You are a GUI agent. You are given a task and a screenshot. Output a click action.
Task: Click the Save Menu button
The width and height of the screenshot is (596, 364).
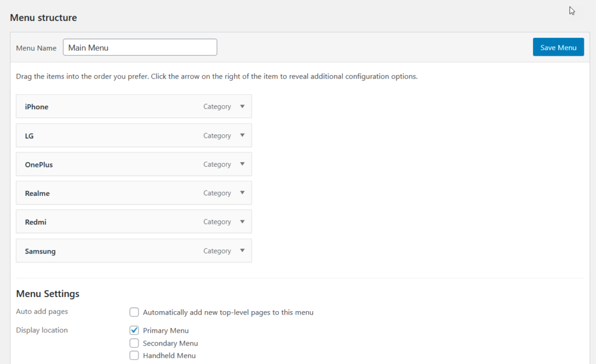pos(558,47)
